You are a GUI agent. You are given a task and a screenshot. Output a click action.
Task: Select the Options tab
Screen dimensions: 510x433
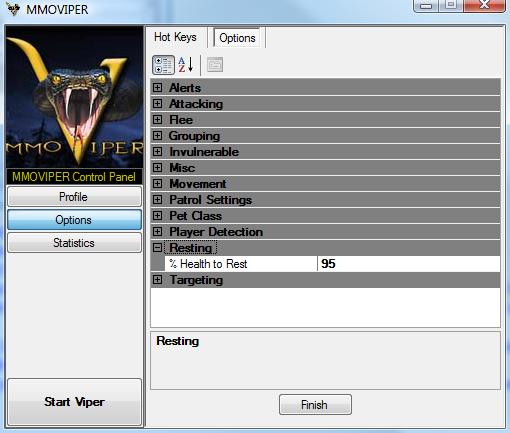coord(237,38)
